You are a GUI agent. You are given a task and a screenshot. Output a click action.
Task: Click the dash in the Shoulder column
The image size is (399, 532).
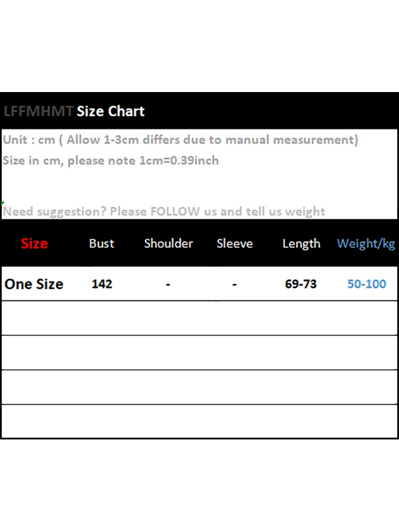(x=168, y=285)
